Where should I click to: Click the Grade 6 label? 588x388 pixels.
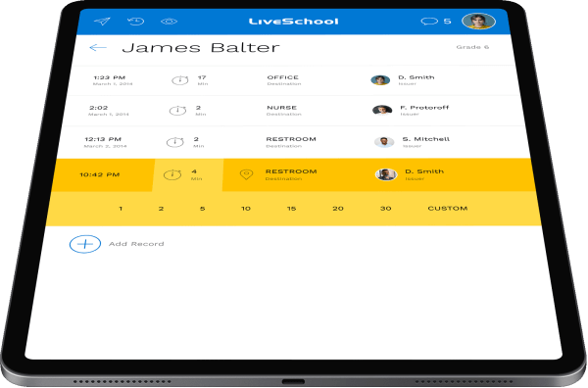472,47
